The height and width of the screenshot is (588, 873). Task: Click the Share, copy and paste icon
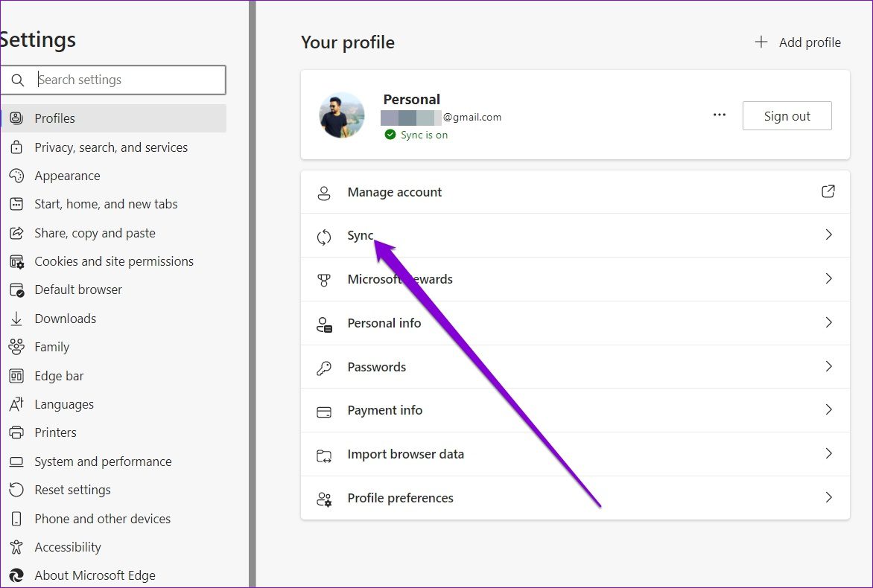(16, 232)
